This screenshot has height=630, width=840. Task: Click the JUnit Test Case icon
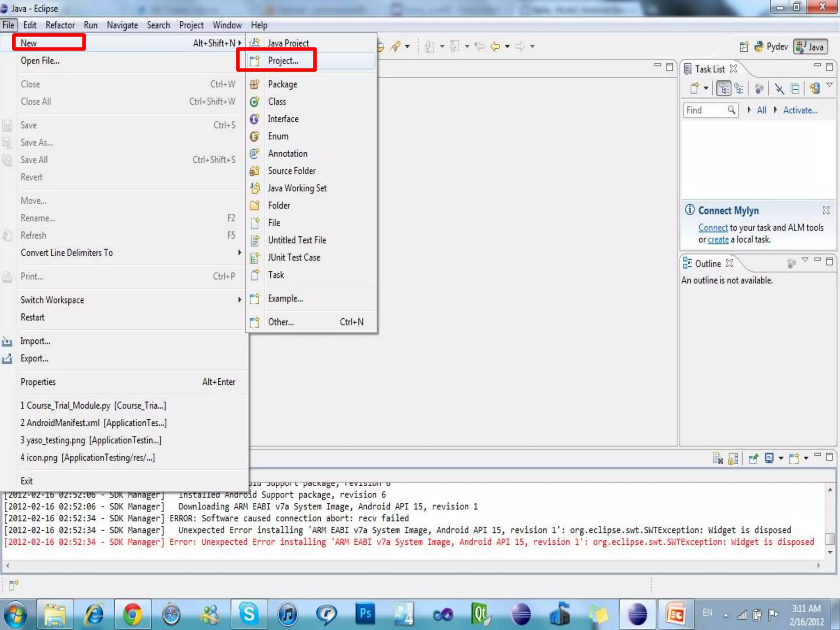coord(254,258)
